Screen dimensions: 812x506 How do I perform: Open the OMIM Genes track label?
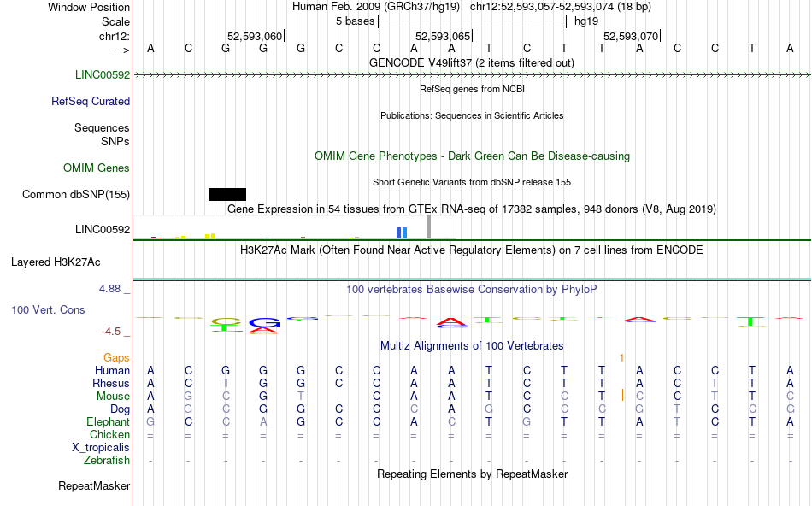click(x=97, y=168)
